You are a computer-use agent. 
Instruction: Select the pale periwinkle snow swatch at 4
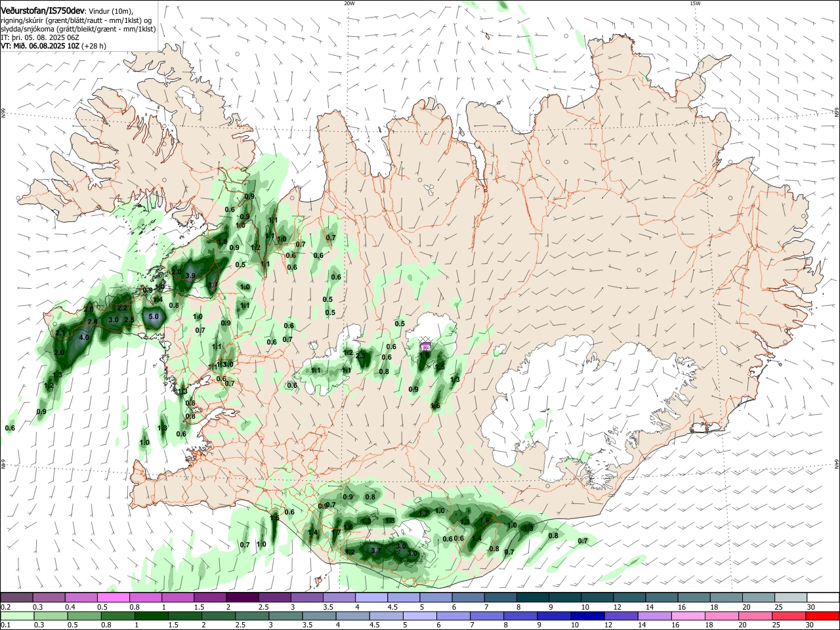pyautogui.click(x=371, y=597)
